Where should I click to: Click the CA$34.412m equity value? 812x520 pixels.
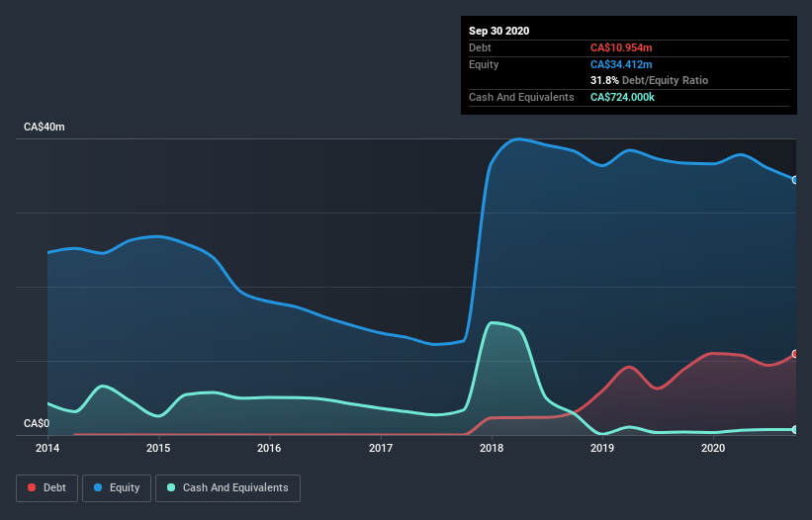tap(621, 64)
